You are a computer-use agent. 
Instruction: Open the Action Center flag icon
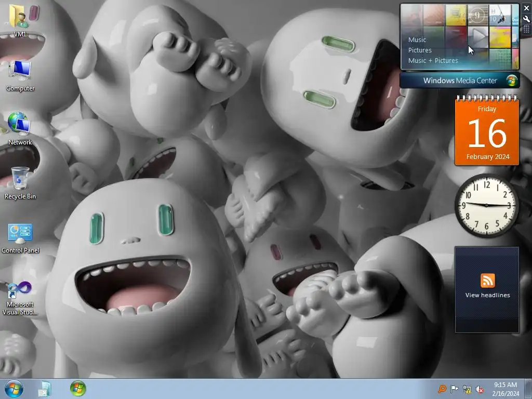[x=454, y=389]
